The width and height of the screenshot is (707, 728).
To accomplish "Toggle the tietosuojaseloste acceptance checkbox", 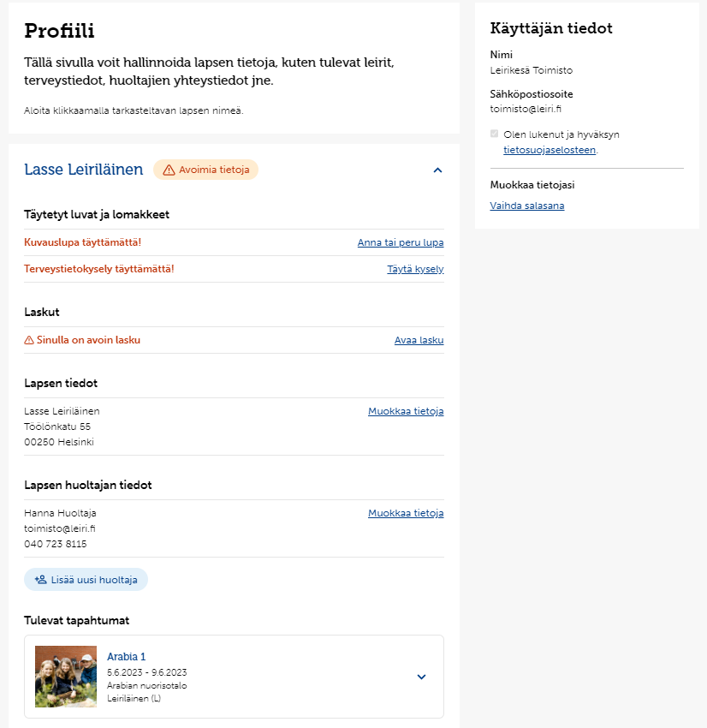I will (x=494, y=134).
